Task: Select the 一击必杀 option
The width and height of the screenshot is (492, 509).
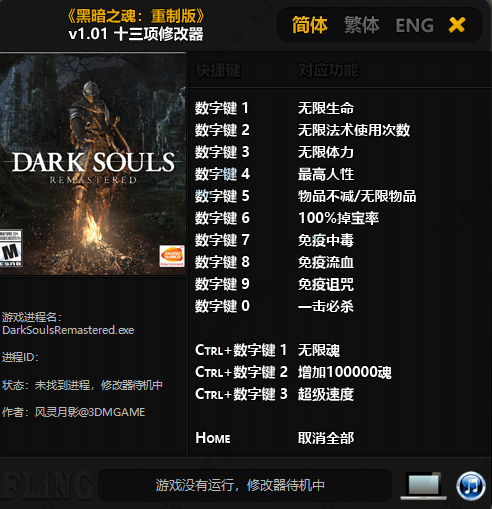Action: coord(326,306)
